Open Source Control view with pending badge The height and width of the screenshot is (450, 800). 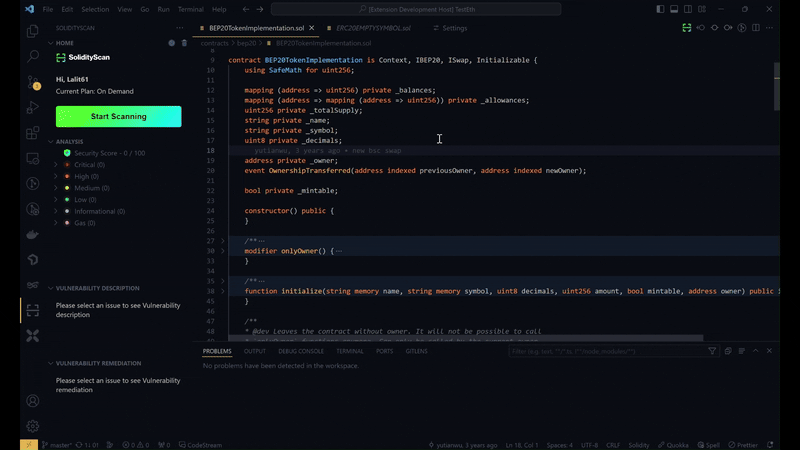pyautogui.click(x=33, y=81)
